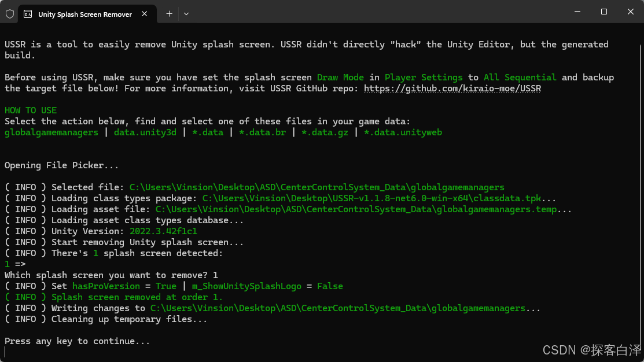Click the Writing changes to path line
The height and width of the screenshot is (362, 644).
273,308
